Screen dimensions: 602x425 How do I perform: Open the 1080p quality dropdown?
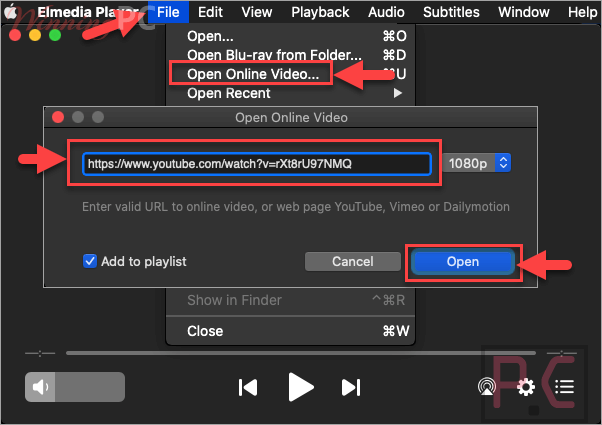pyautogui.click(x=476, y=163)
